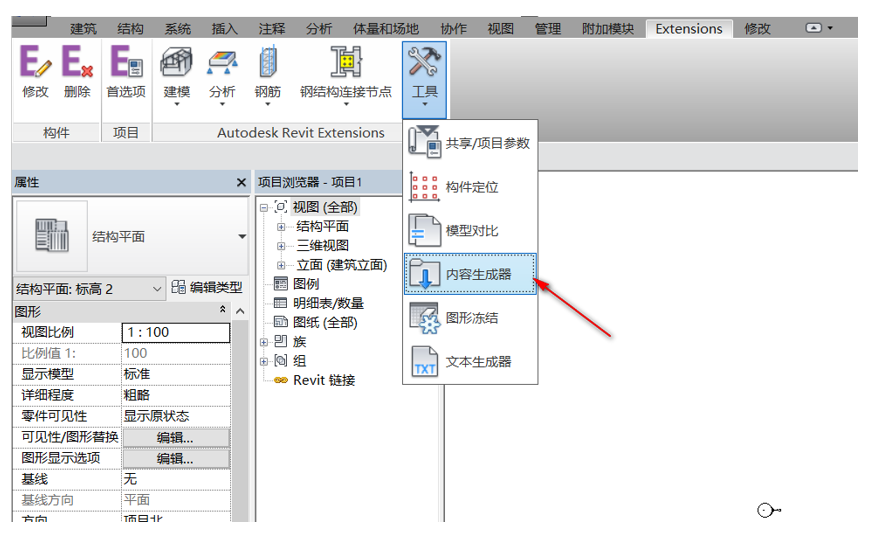Click the 视图比例 1 : 100 field
Screen dimensions: 872x541
(x=175, y=332)
